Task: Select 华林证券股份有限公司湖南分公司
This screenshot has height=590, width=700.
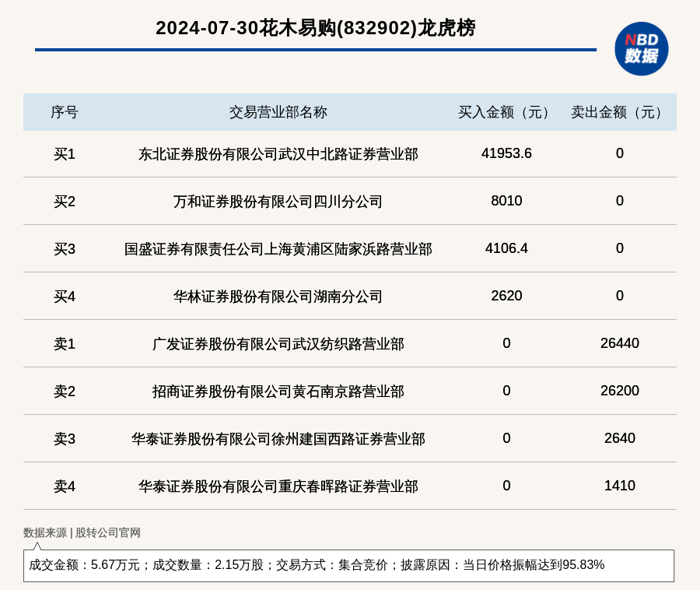Action: pos(278,297)
